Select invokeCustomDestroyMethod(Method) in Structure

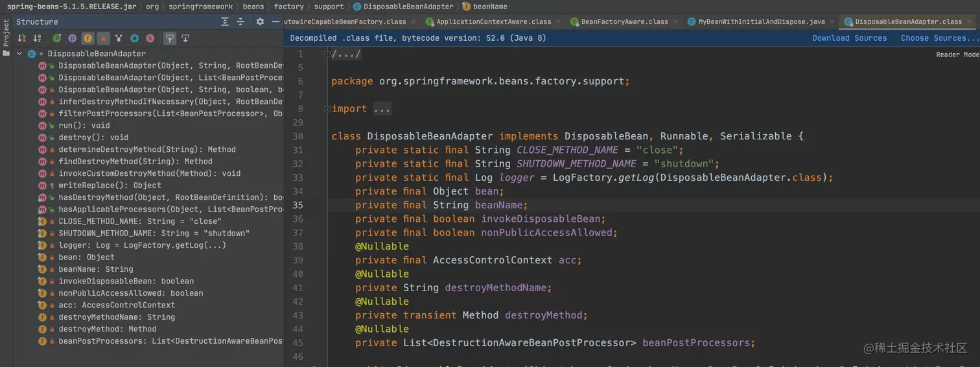[x=150, y=173]
